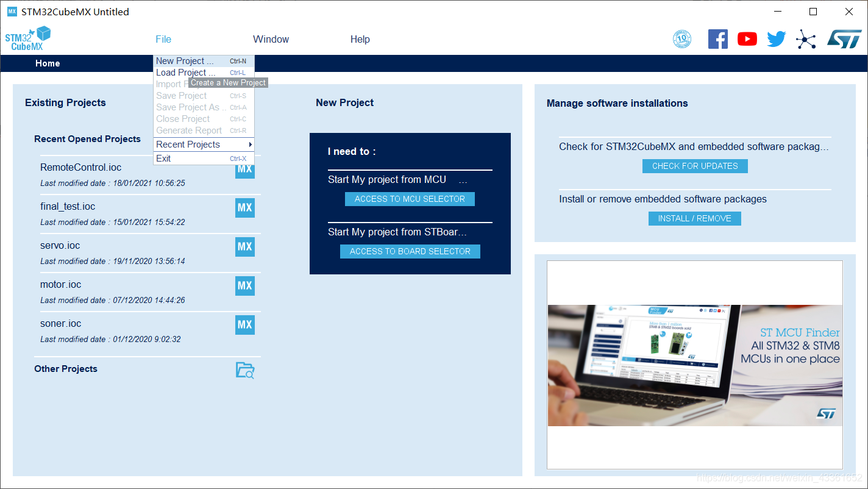Click the STM32CubeMX logo
Image resolution: width=868 pixels, height=489 pixels.
[x=28, y=39]
